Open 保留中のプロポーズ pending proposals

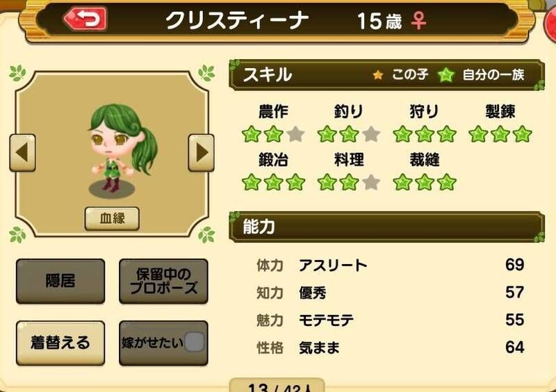coord(163,281)
